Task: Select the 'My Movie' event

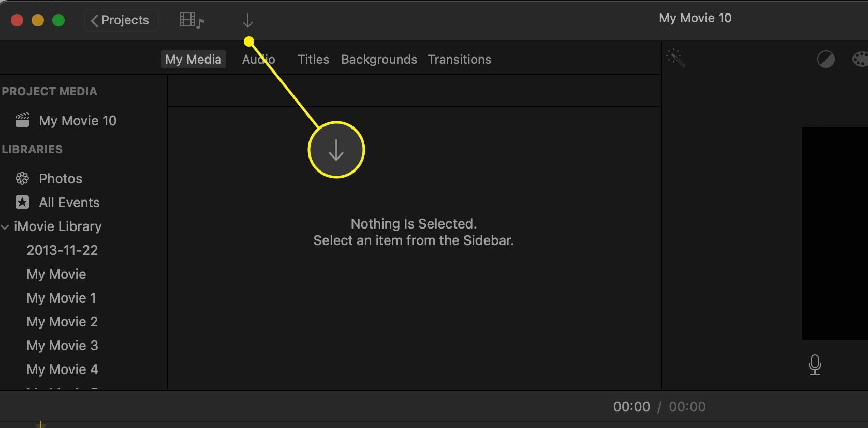Action: point(56,274)
